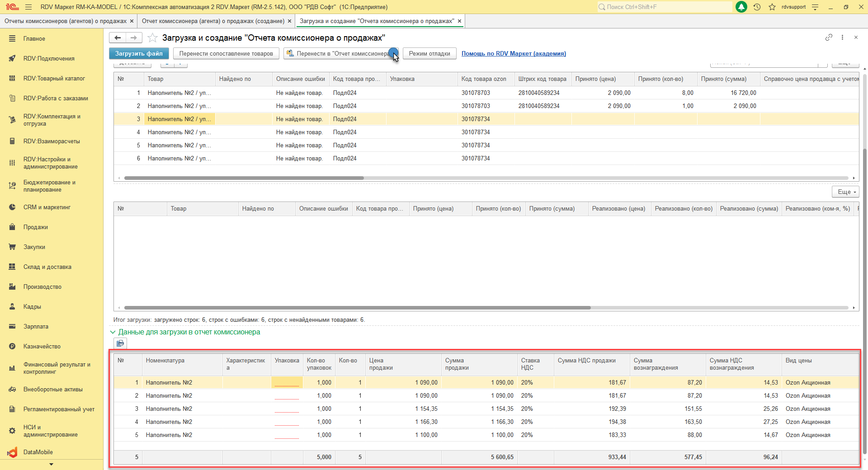The width and height of the screenshot is (868, 470).
Task: Open three-dot more actions menu
Action: [x=842, y=38]
